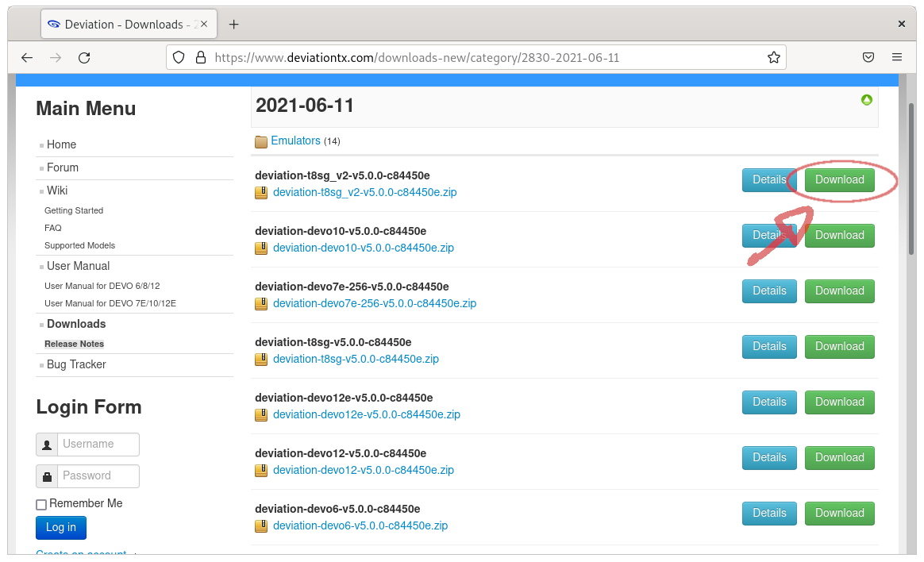
Task: Close the Deviation Downloads tab
Action: pos(204,24)
